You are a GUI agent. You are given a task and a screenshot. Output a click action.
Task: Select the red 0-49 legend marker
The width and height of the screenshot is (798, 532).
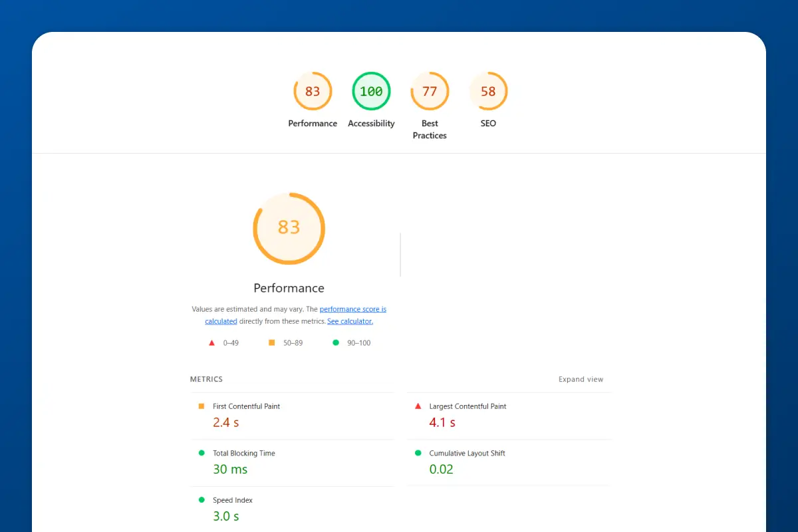[x=211, y=342]
